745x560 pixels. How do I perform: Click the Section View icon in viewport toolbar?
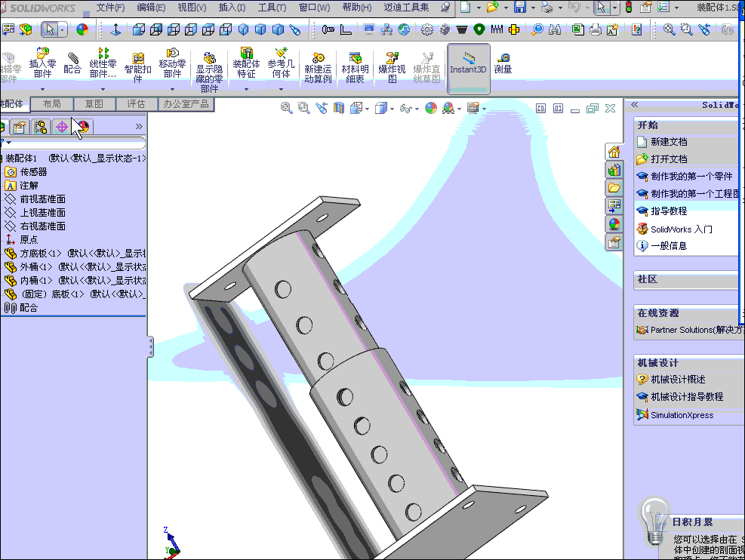pyautogui.click(x=338, y=108)
